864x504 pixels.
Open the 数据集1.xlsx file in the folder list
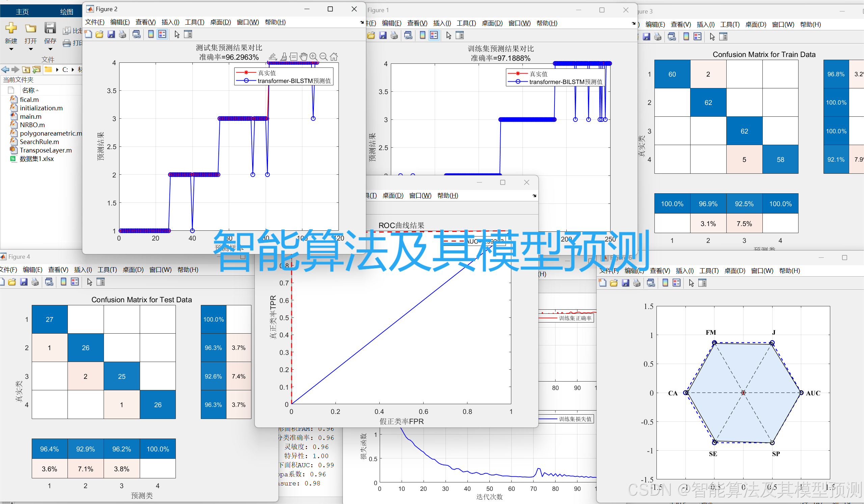(37, 159)
